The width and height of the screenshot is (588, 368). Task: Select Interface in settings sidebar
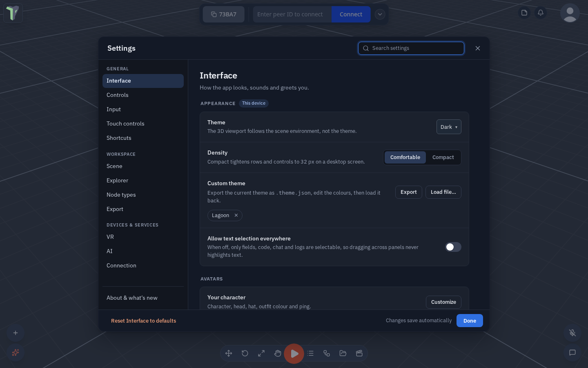pyautogui.click(x=143, y=81)
